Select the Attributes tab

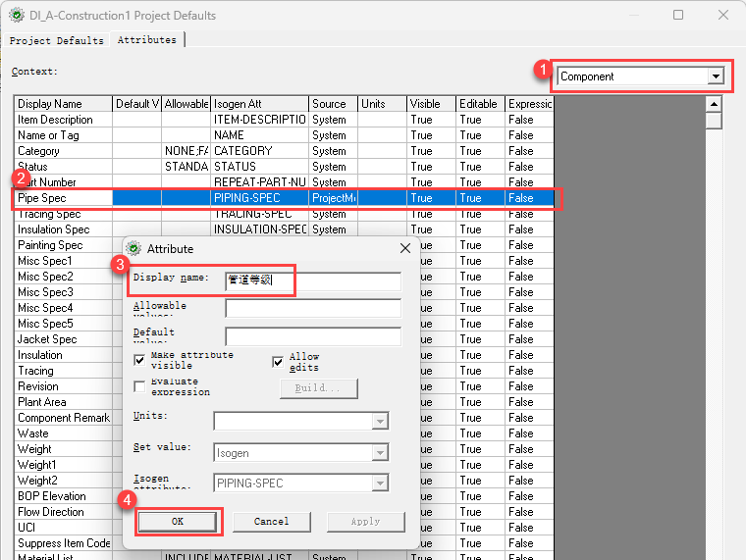(x=147, y=40)
